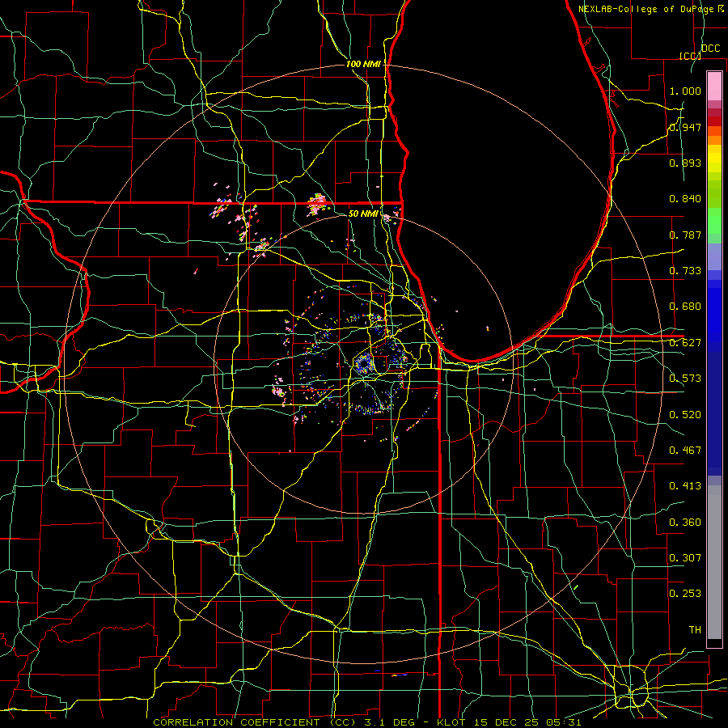Click the DCC label above the colorbar
Screen dimensions: 728x728
[x=710, y=49]
